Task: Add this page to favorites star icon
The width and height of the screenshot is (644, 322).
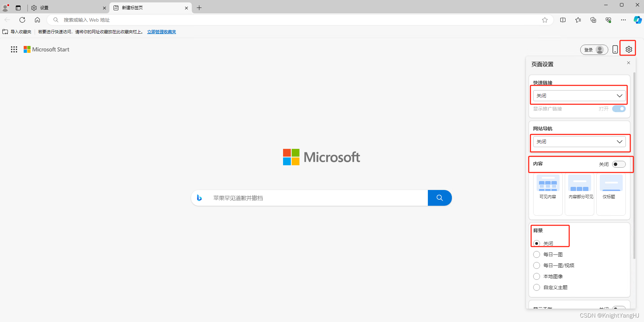Action: coord(545,20)
